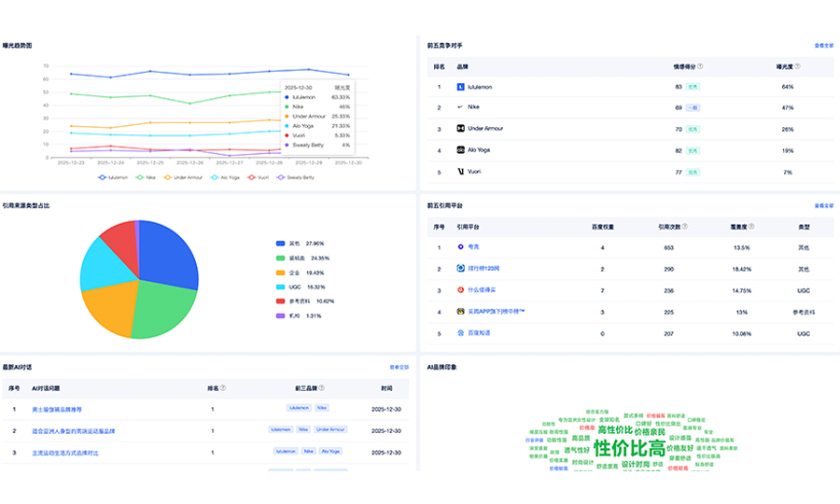Viewport: 840px width, 504px height.
Task: Open the 夸克 citation platform link
Action: click(x=473, y=247)
